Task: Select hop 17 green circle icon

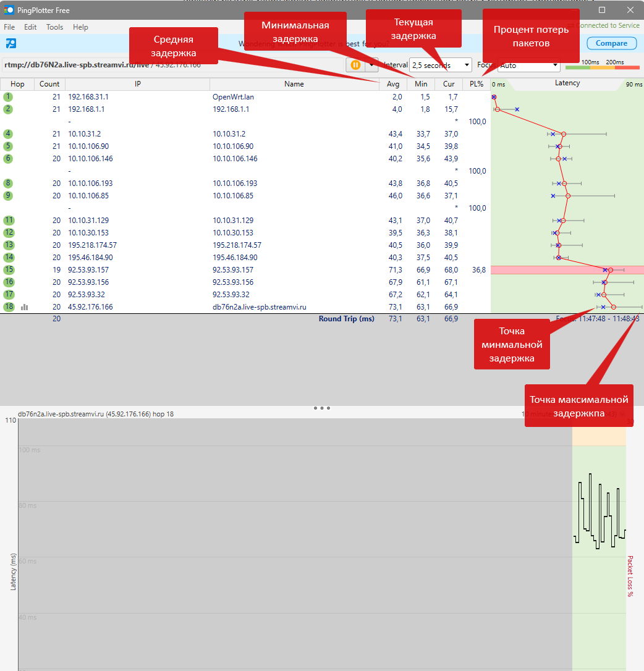Action: coord(9,295)
